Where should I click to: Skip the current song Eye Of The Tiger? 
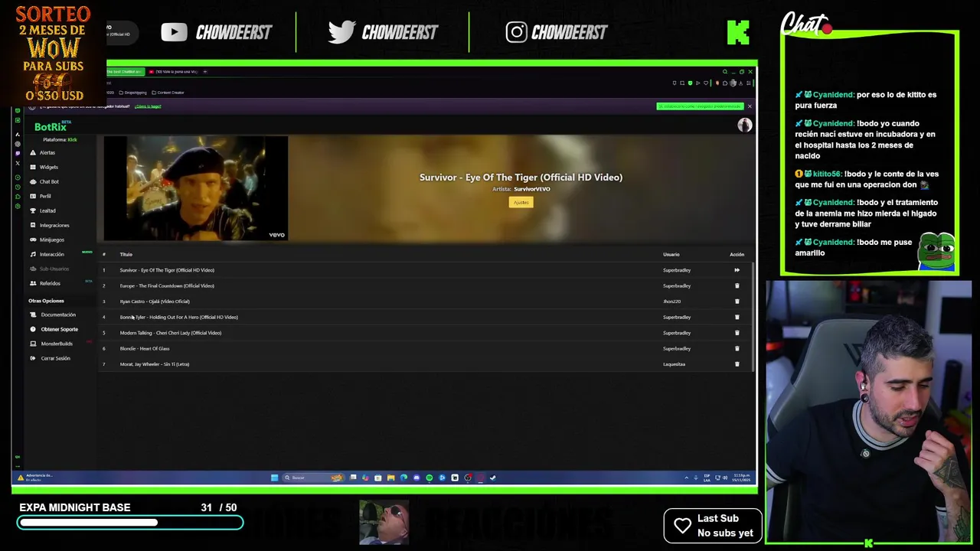(737, 270)
